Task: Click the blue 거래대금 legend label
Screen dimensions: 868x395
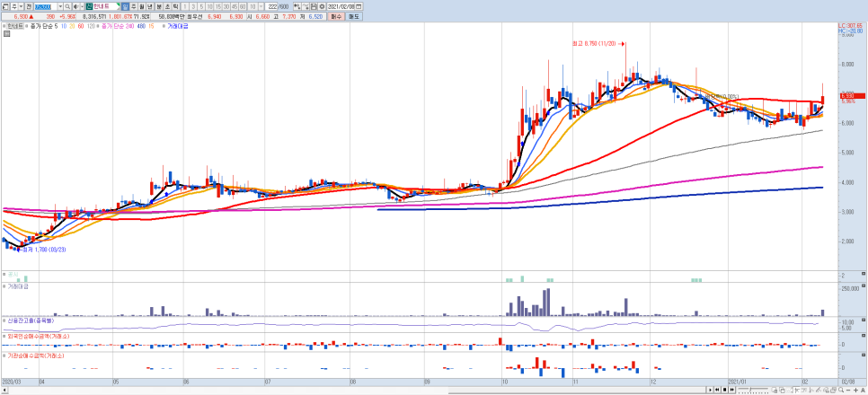Action: (x=178, y=26)
